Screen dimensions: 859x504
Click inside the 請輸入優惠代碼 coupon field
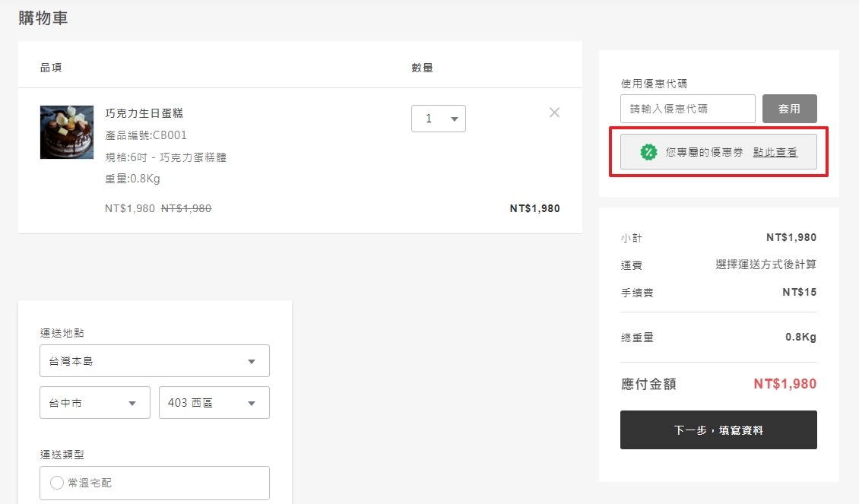[x=686, y=109]
